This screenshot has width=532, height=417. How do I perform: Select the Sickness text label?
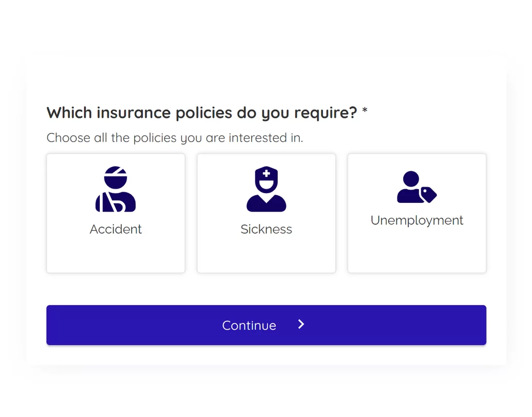point(266,229)
